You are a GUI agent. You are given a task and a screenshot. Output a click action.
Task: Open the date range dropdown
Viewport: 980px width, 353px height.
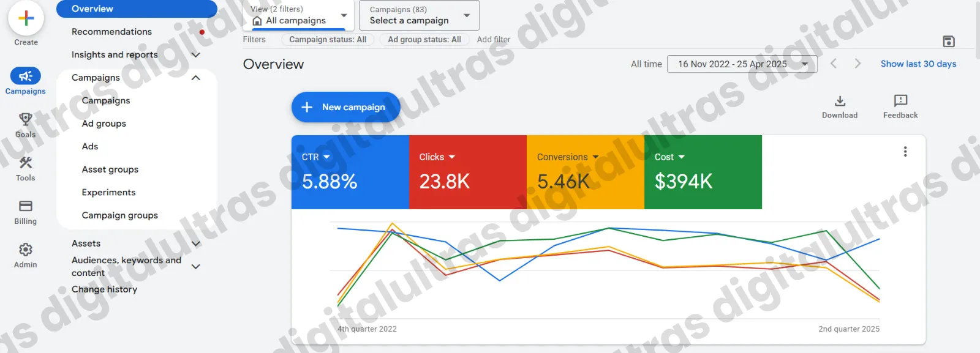[742, 64]
